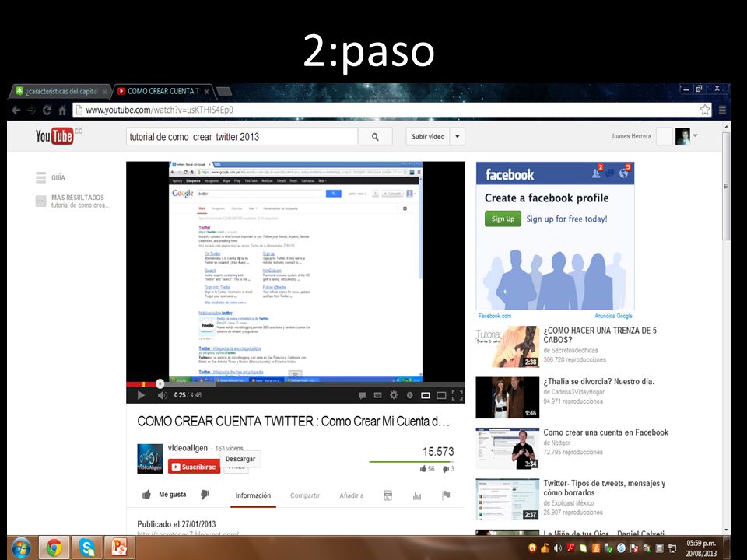This screenshot has height=560, width=747.
Task: Click videoaligen channel avatar
Action: tap(149, 458)
